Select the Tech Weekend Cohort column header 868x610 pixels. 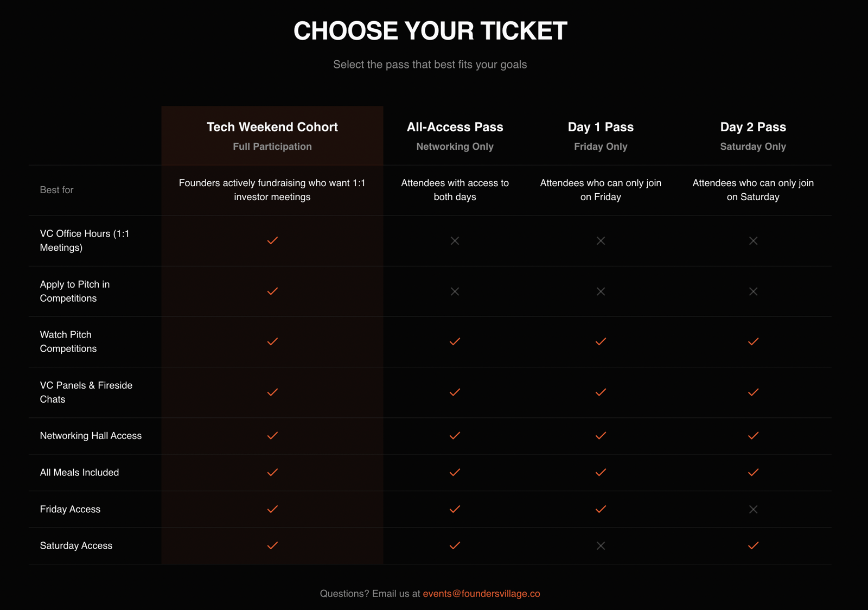pyautogui.click(x=272, y=127)
